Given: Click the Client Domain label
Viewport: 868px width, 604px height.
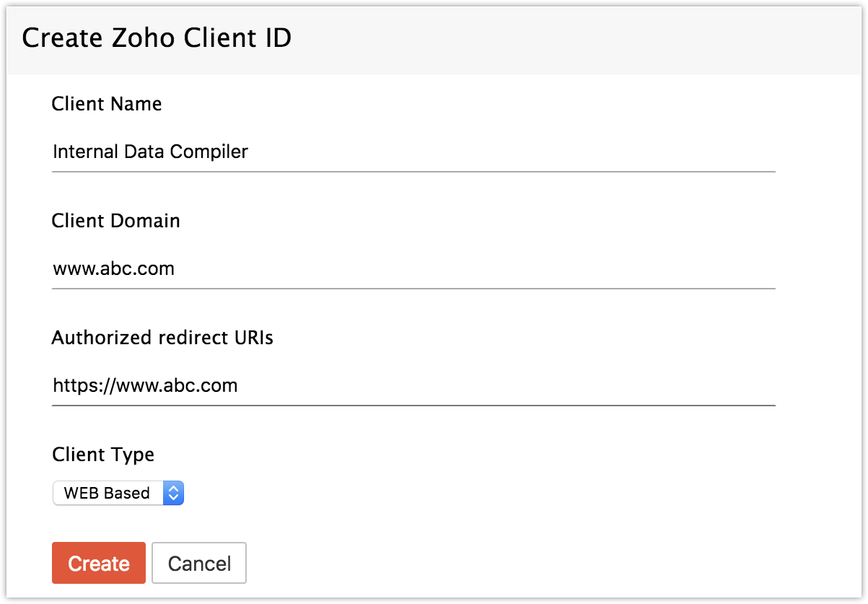Looking at the screenshot, I should (x=115, y=221).
